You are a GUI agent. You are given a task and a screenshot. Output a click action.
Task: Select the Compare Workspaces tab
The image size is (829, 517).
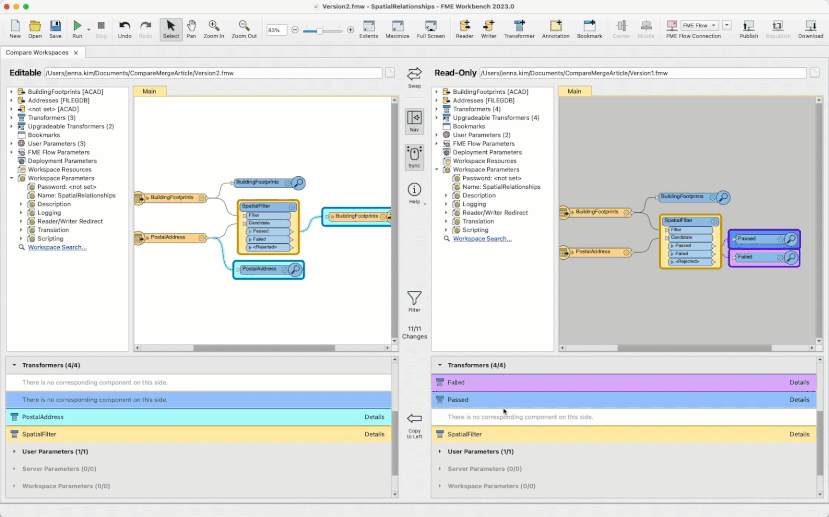click(37, 52)
